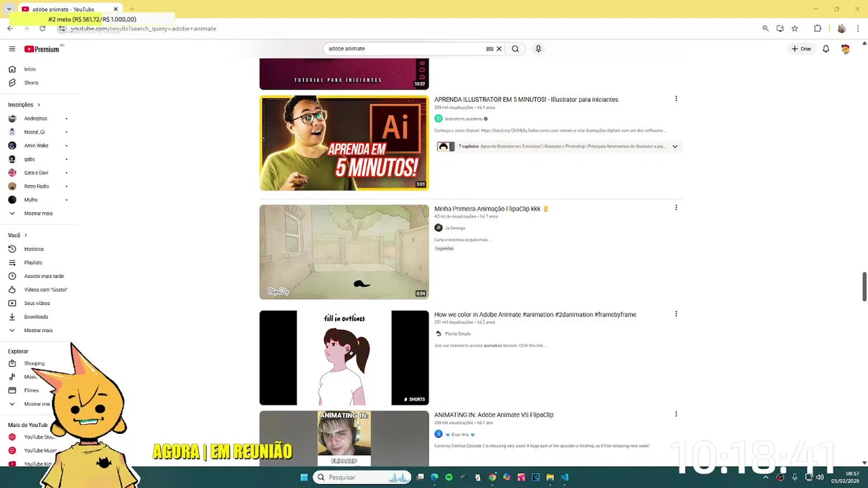
Task: Open on-screen keyboard icon in search box
Action: (490, 49)
